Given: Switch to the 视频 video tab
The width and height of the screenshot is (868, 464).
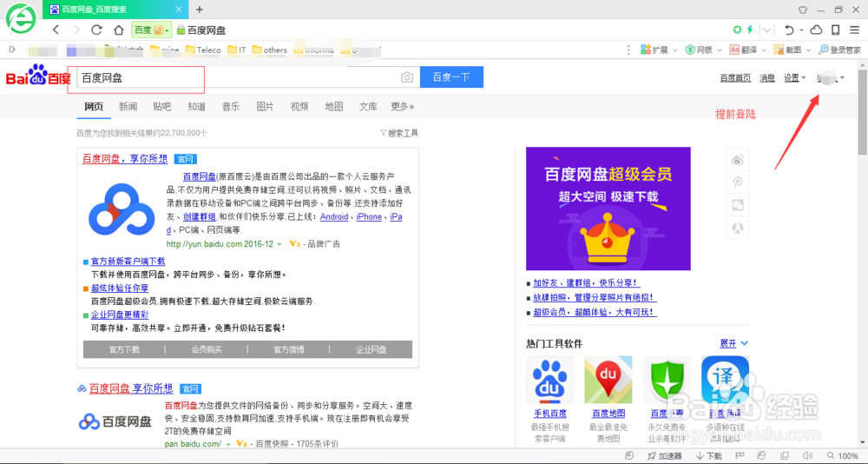Looking at the screenshot, I should tap(299, 106).
